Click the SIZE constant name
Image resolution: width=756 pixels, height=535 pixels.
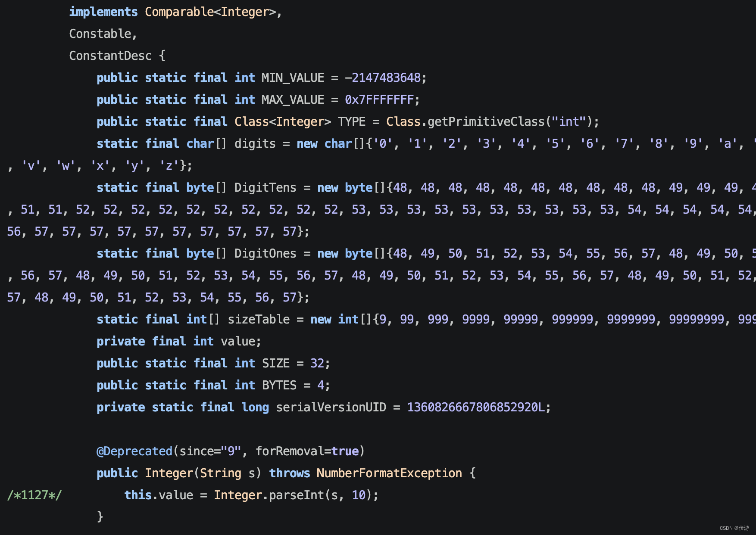tap(276, 363)
